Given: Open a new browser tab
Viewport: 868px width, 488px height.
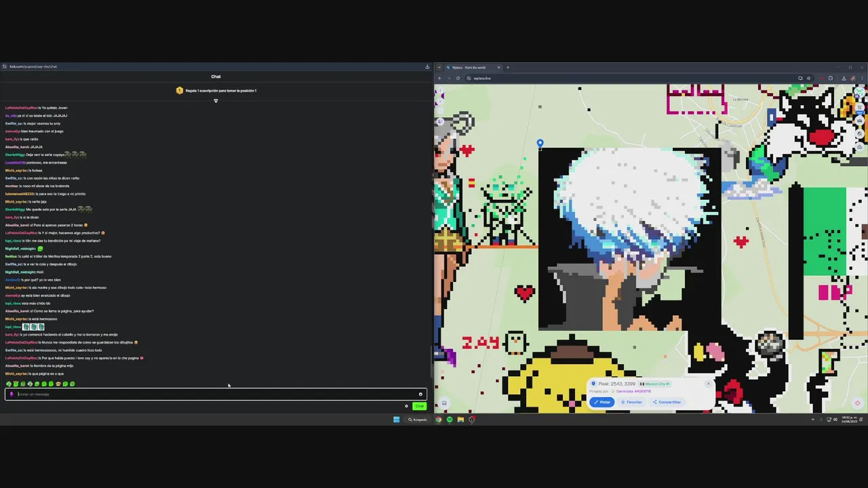Looking at the screenshot, I should pos(507,67).
